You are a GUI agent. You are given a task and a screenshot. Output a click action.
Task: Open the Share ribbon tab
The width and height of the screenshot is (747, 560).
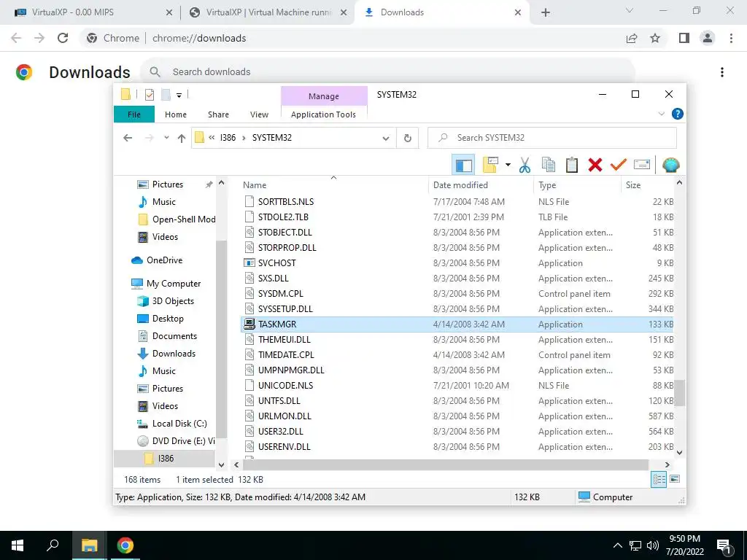[x=218, y=114]
